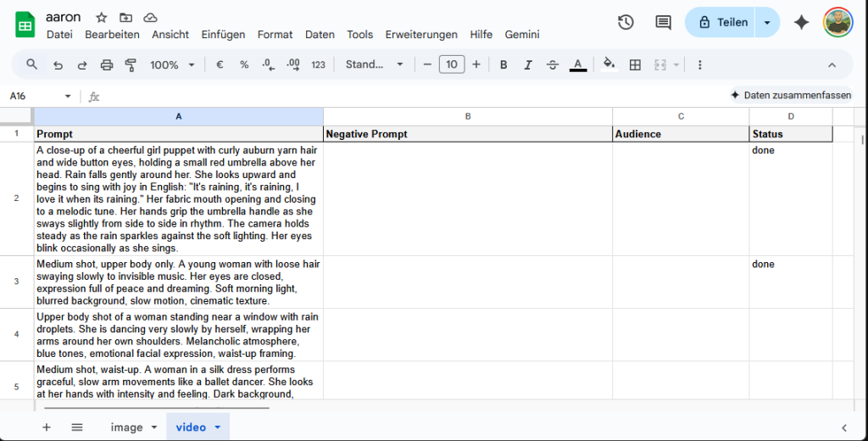Open the zoom 100% dropdown
The width and height of the screenshot is (868, 441).
pyautogui.click(x=172, y=64)
